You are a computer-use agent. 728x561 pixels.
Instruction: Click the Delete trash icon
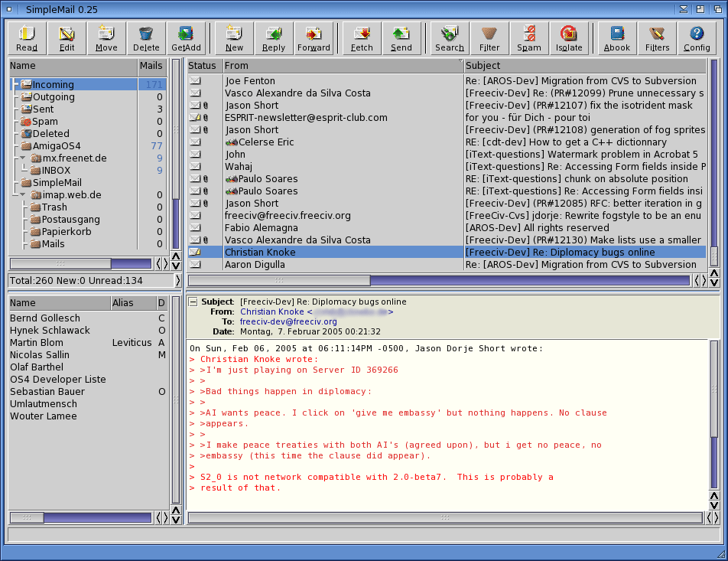pyautogui.click(x=146, y=38)
